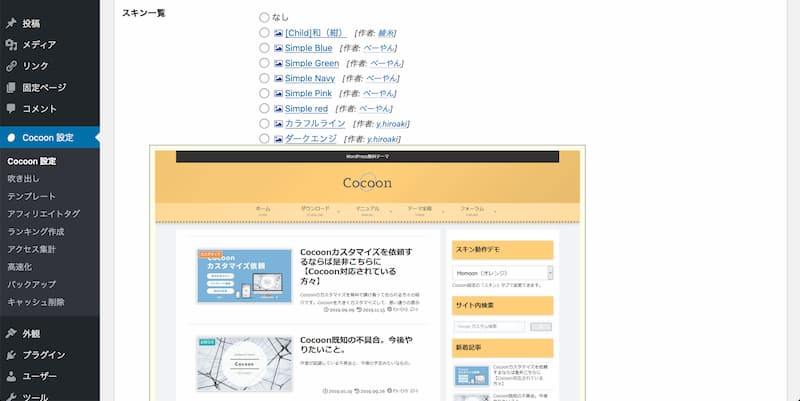Click the Cocoon 設定 circle icon
This screenshot has width=800, height=401.
(11, 137)
